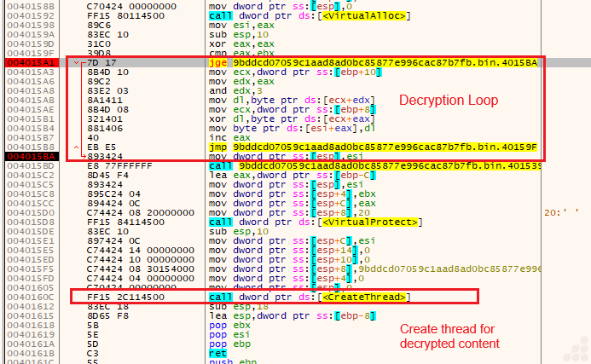Click the upward jump arrow beside opcode EB E5
The image size is (591, 364).
point(79,147)
